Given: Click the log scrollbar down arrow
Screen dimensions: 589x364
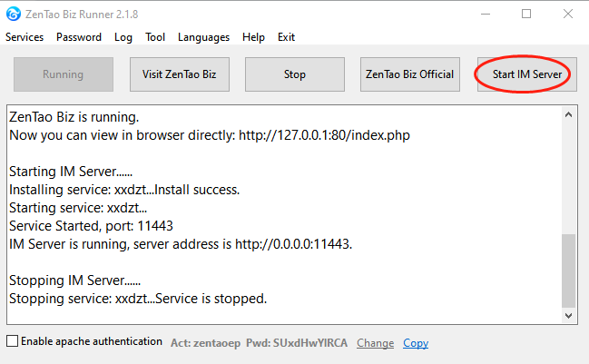Looking at the screenshot, I should pos(569,315).
